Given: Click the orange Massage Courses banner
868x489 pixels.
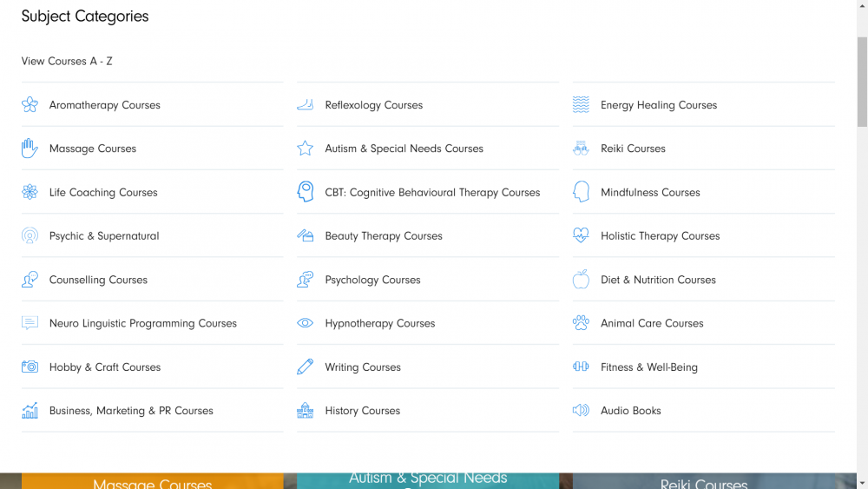Looking at the screenshot, I should (152, 480).
